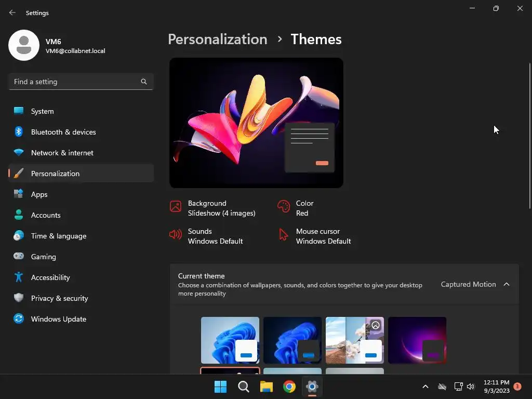The image size is (532, 399).
Task: Collapse the Current theme section chevron
Action: (x=507, y=284)
